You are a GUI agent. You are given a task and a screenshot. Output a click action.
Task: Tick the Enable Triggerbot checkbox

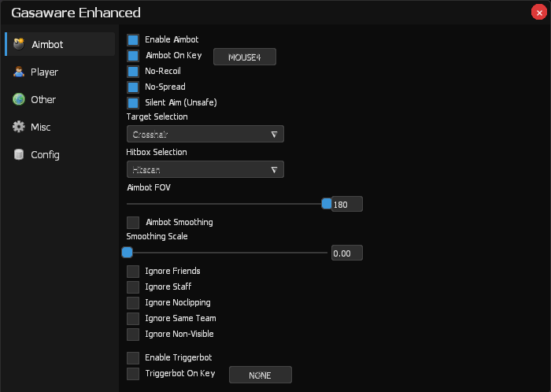point(133,358)
